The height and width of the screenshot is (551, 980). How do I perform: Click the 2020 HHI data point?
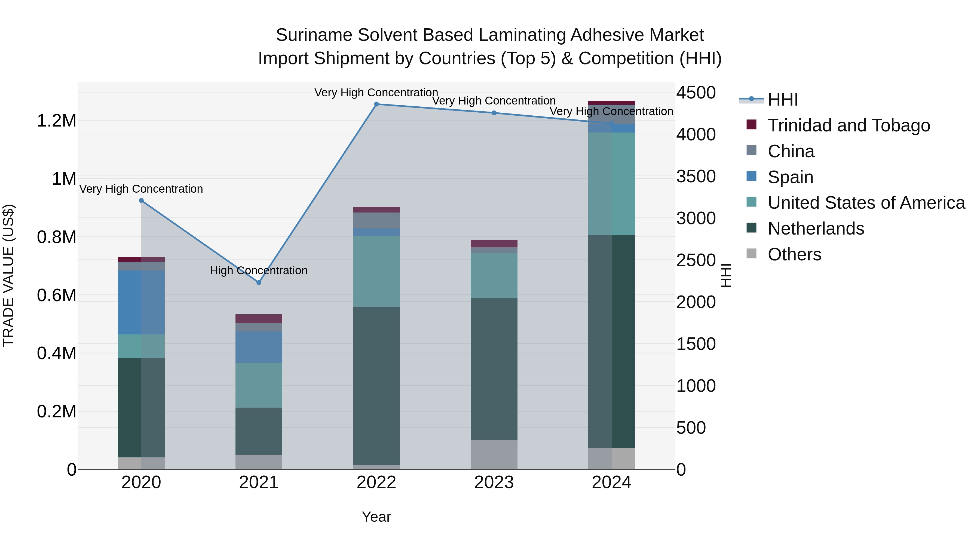[x=141, y=200]
